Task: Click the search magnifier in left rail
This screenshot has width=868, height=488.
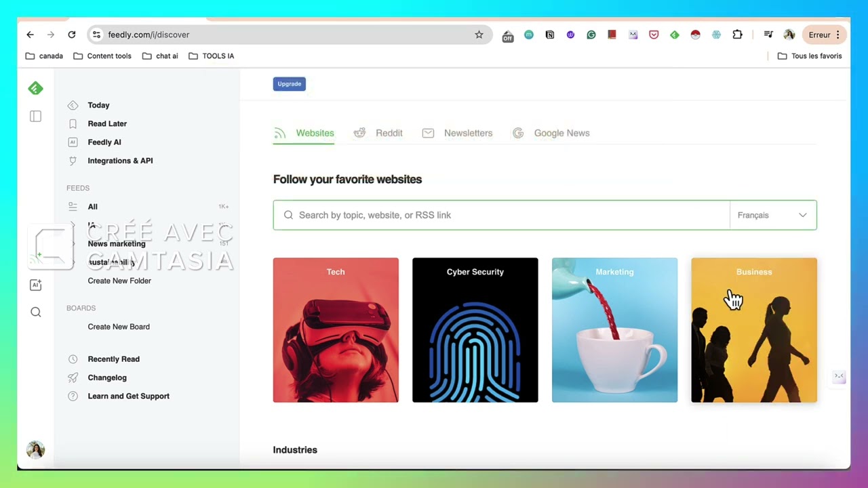Action: [x=35, y=312]
